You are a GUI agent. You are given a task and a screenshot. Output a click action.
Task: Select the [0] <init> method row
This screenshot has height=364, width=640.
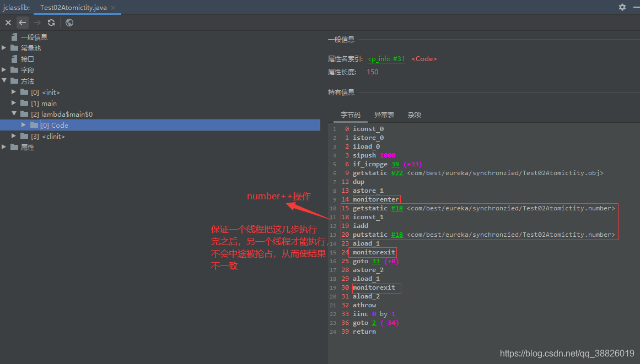(x=45, y=93)
